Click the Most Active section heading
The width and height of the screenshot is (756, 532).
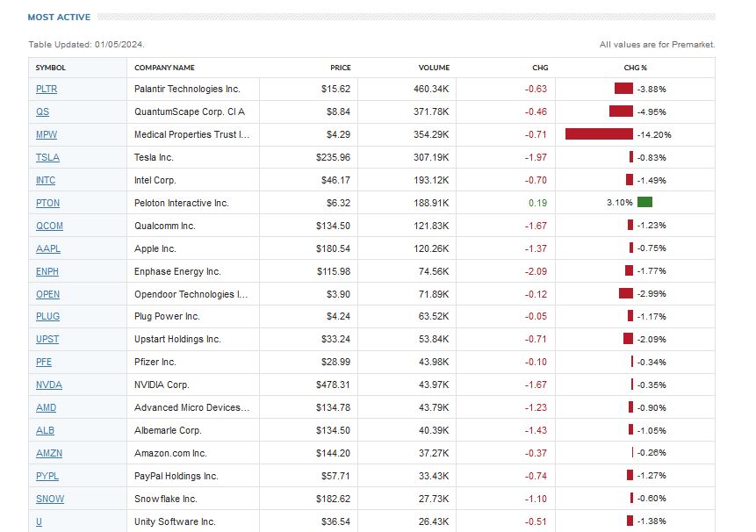click(x=59, y=17)
